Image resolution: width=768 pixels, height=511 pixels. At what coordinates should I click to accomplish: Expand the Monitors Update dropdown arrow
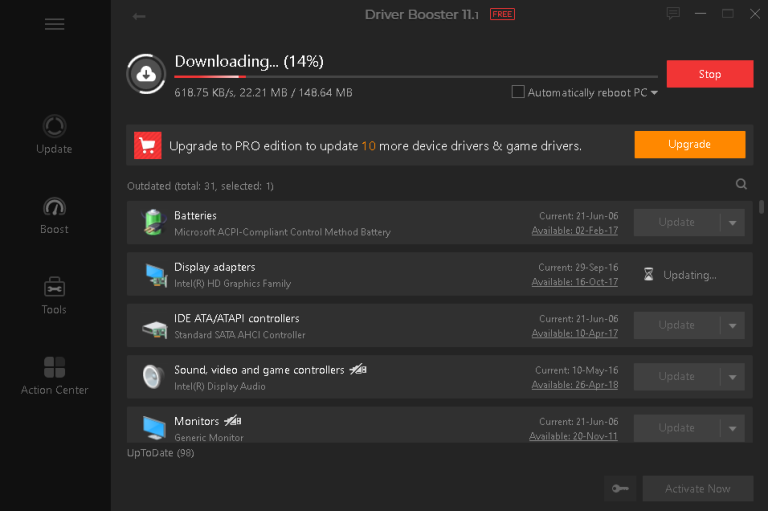click(x=733, y=429)
